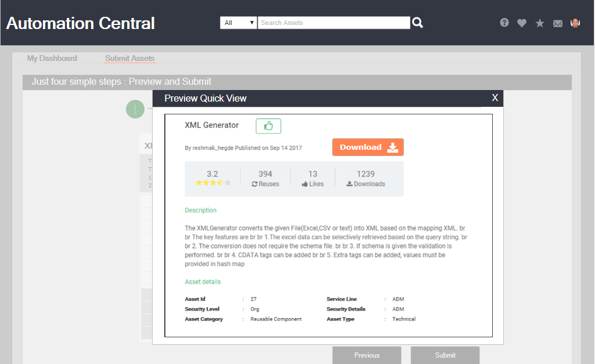Open help via question mark icon
This screenshot has width=595, height=364.
click(x=504, y=23)
